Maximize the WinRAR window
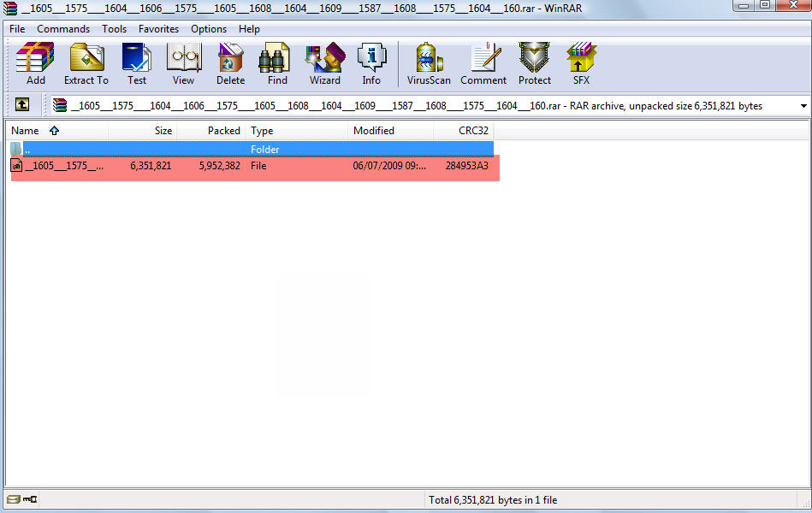The height and width of the screenshot is (513, 812). [x=765, y=6]
